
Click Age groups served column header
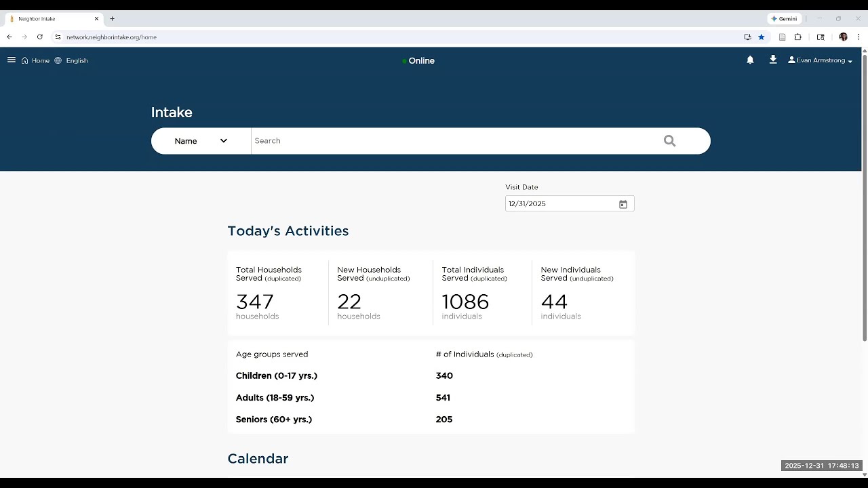coord(272,354)
